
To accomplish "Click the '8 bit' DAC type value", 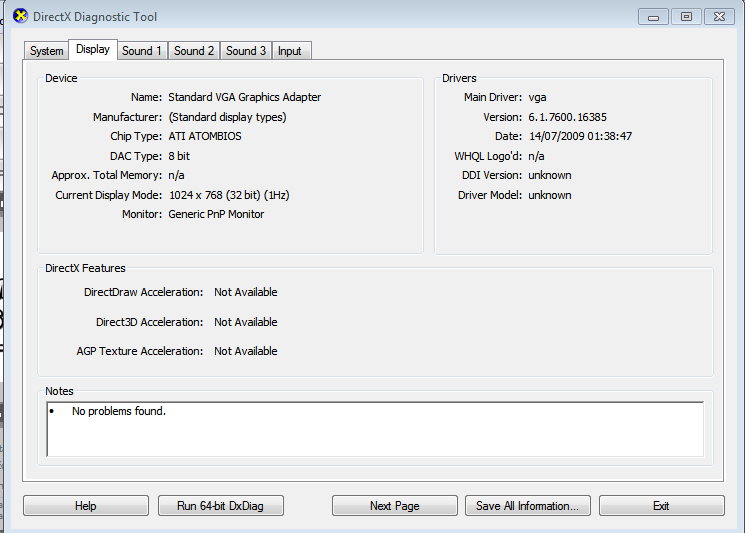I will (x=179, y=156).
